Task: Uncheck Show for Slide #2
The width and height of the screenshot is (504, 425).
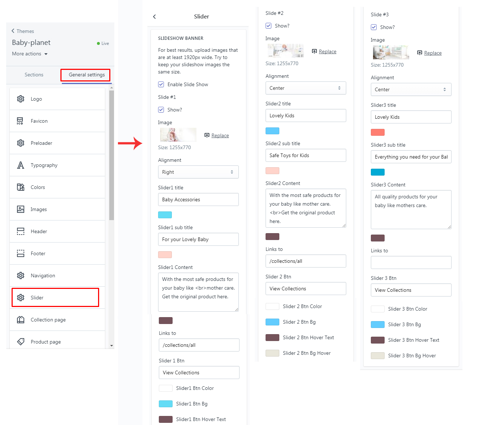Action: [x=268, y=26]
